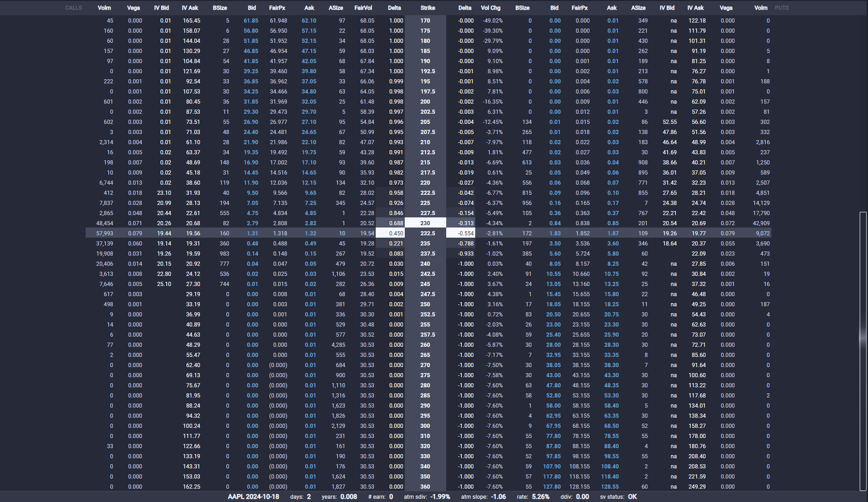
Task: Click call BSize 983 at 237.5 strike
Action: click(225, 254)
